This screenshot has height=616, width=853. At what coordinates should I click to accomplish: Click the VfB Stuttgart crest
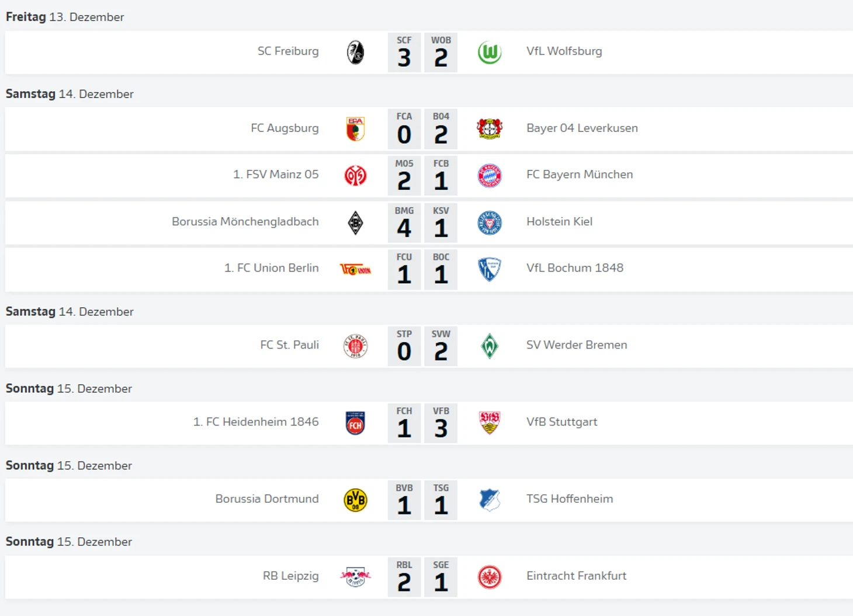pos(489,423)
